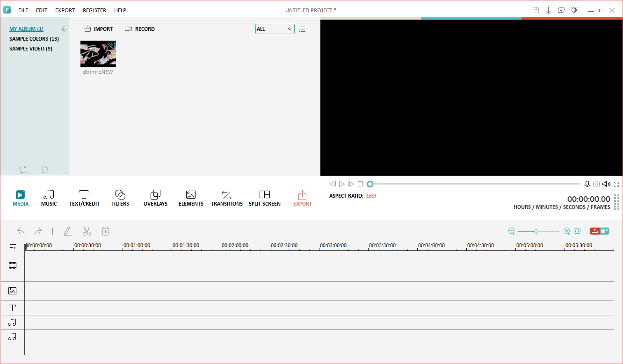Image resolution: width=623 pixels, height=364 pixels.
Task: Click the IMPORT button
Action: tap(99, 29)
